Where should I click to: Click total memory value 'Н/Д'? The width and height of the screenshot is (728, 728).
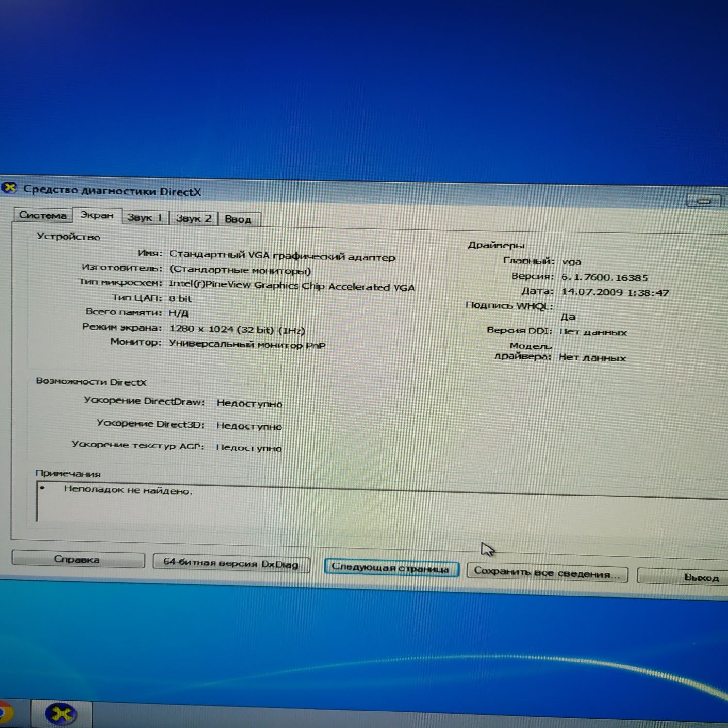coord(178,314)
